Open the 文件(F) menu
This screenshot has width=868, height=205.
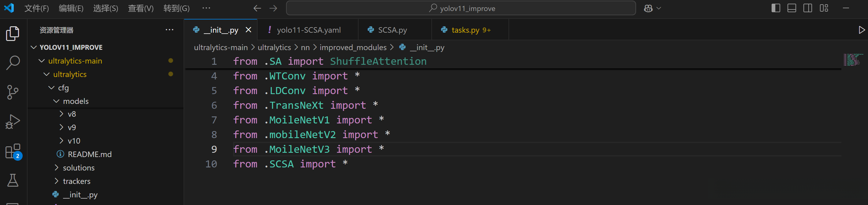point(36,9)
